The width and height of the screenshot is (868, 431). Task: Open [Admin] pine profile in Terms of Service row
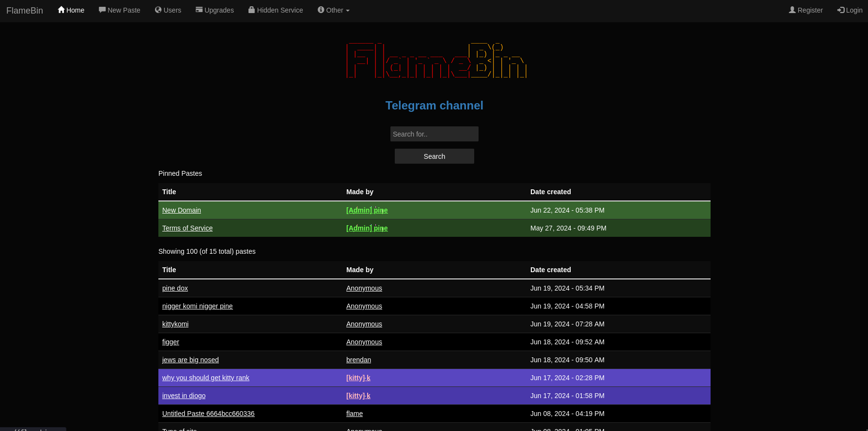[367, 228]
